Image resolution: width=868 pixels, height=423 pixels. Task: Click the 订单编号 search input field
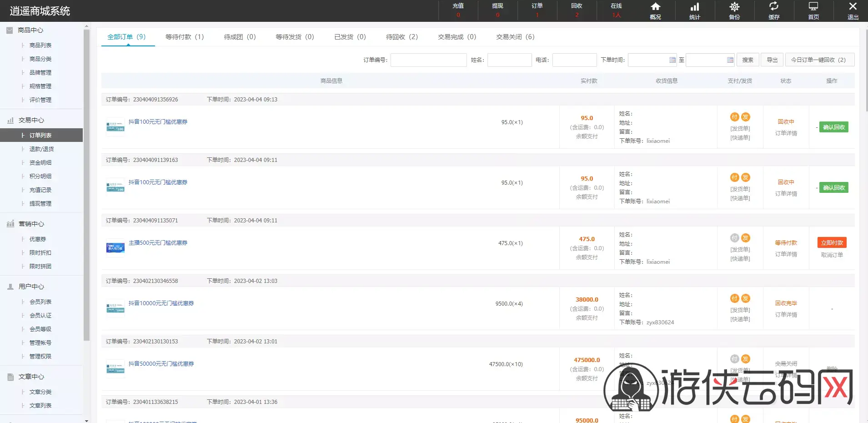pyautogui.click(x=429, y=60)
